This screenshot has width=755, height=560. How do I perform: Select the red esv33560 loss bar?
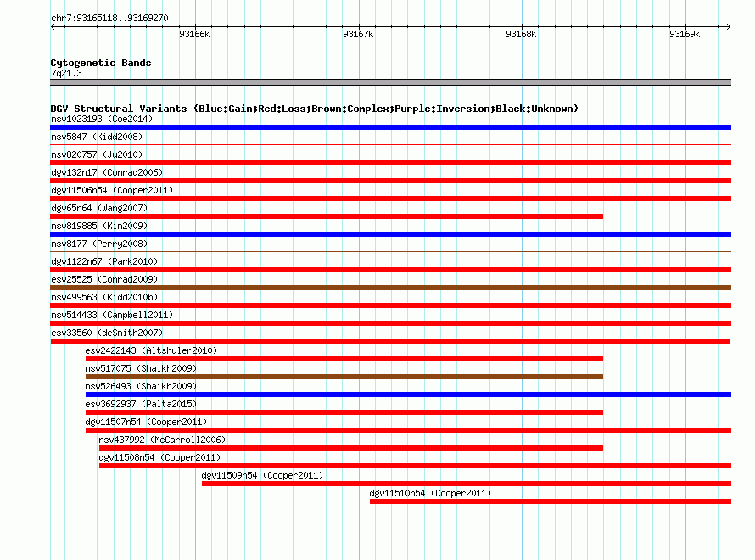pyautogui.click(x=390, y=341)
